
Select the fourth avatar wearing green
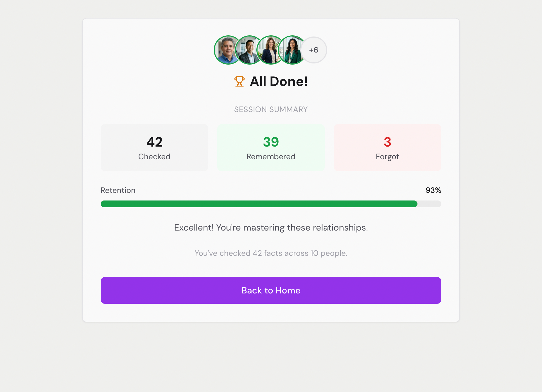tap(292, 50)
